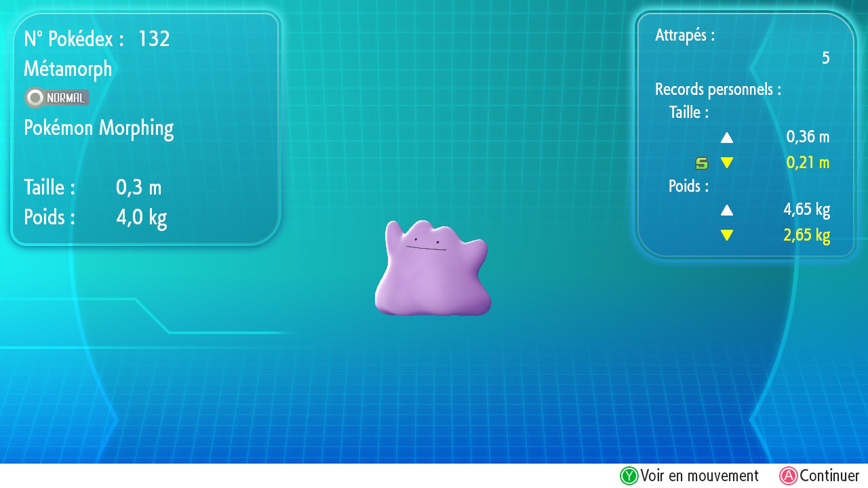Click the Pokédex number 132
Screen dimensions: 868x488
pos(153,39)
